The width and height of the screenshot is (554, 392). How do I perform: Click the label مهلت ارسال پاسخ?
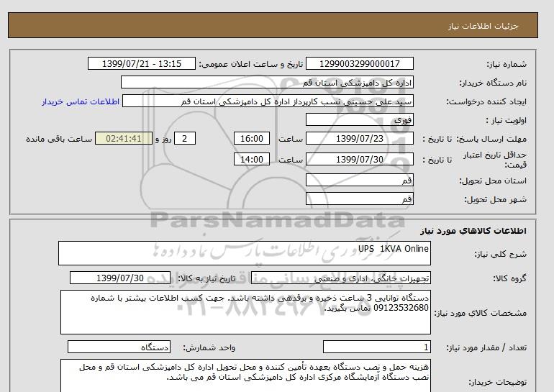[491, 139]
